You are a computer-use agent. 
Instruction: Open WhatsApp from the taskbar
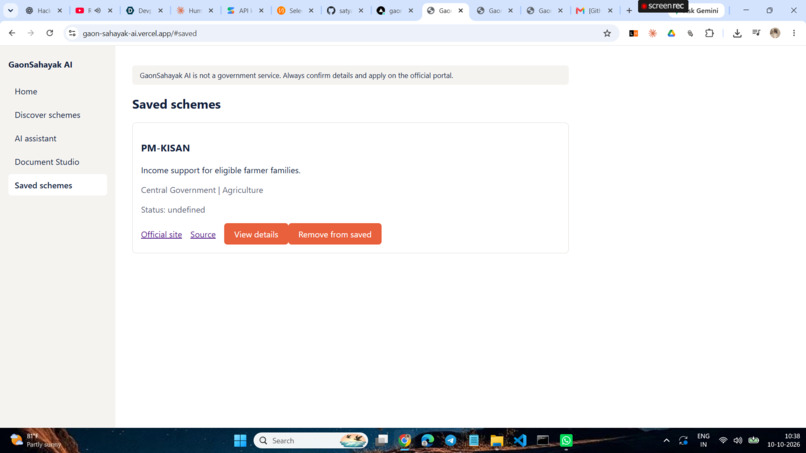(566, 441)
